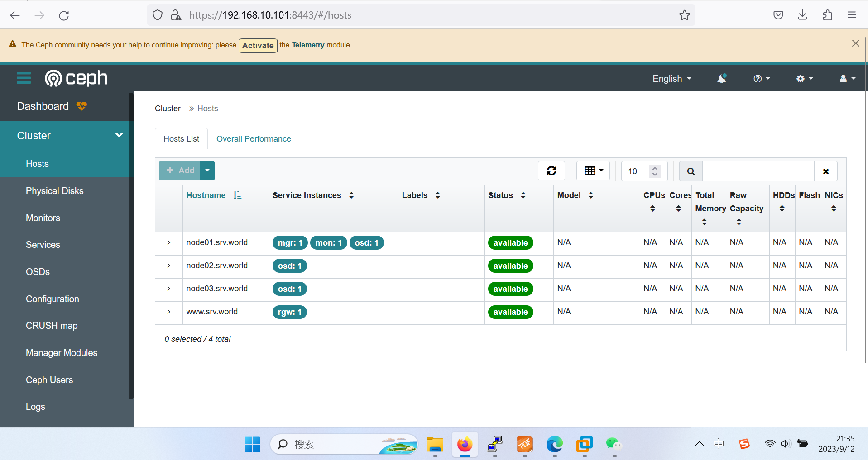Image resolution: width=868 pixels, height=460 pixels.
Task: Sort by Status column
Action: [x=507, y=195]
